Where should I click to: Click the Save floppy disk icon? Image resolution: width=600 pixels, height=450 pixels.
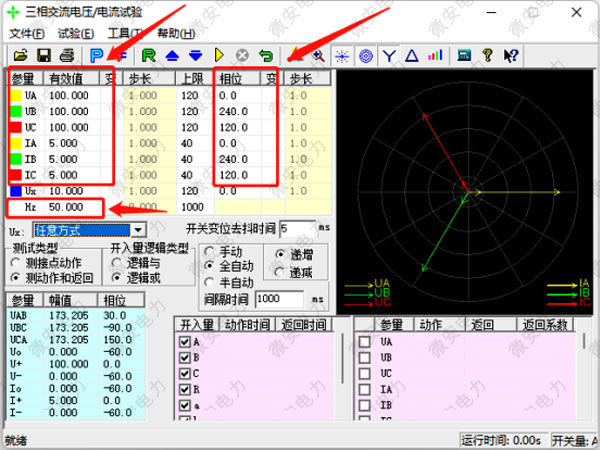[44, 54]
